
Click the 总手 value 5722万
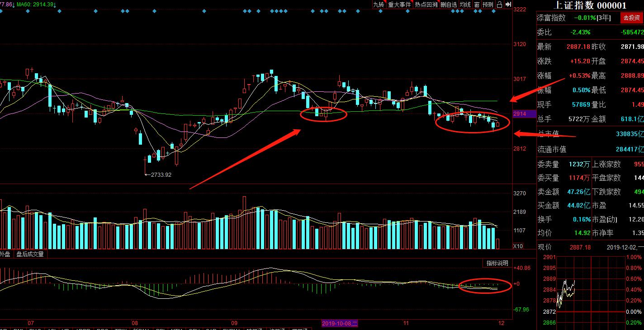tap(580, 119)
